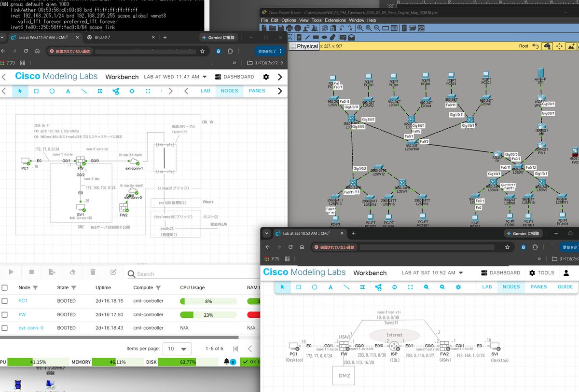Open TOOLS in the Sat lab header

pos(541,272)
